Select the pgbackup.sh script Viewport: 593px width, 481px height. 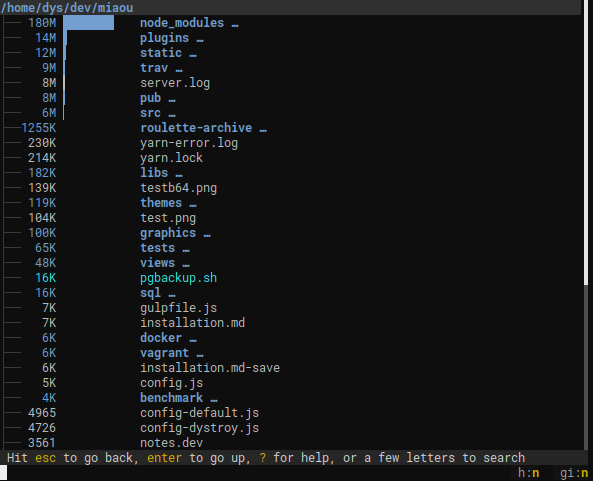[x=179, y=278]
